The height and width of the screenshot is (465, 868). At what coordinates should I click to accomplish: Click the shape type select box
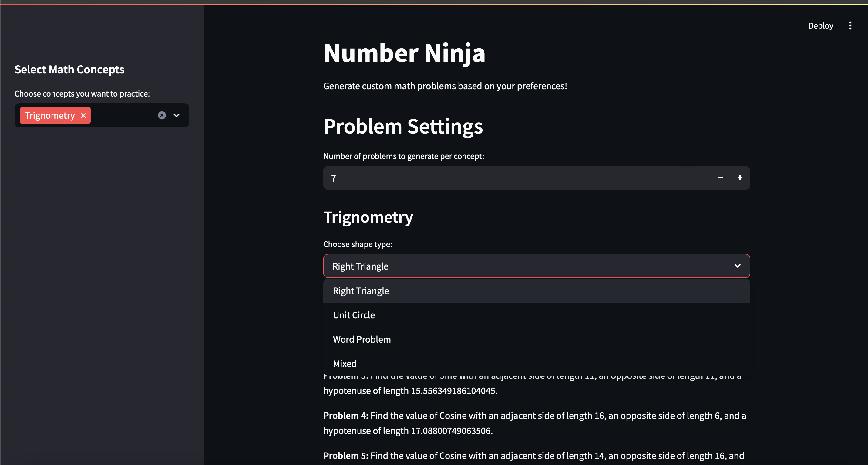tap(537, 266)
